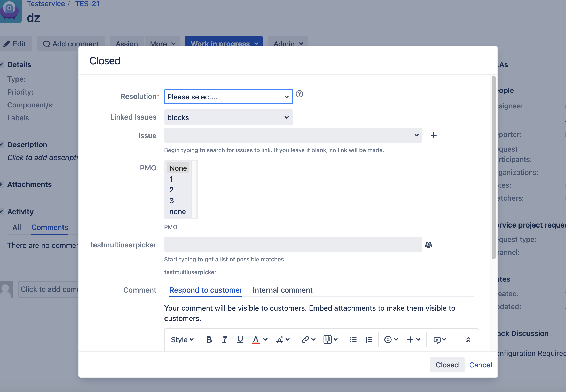Switch to the Internal comment tab
This screenshot has height=392, width=566.
(282, 290)
